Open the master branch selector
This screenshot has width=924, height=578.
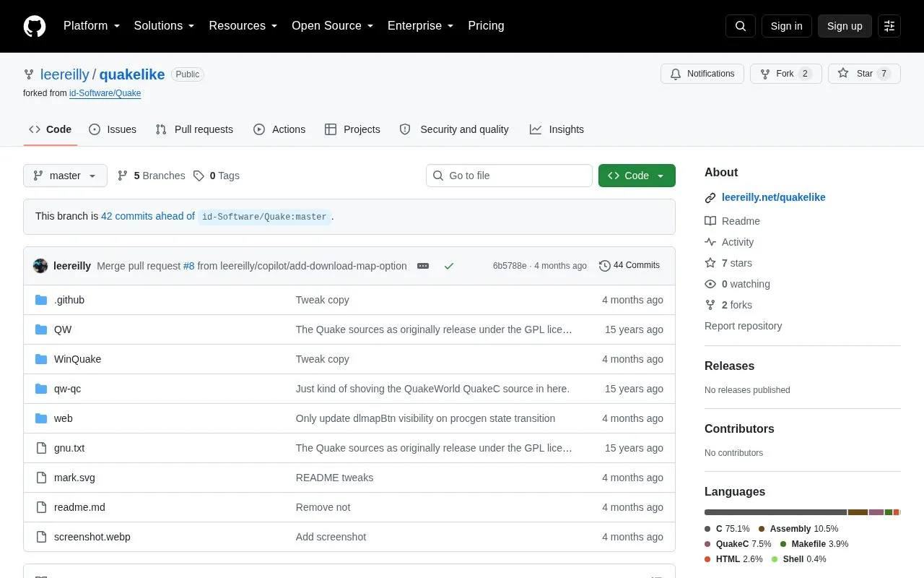point(65,176)
